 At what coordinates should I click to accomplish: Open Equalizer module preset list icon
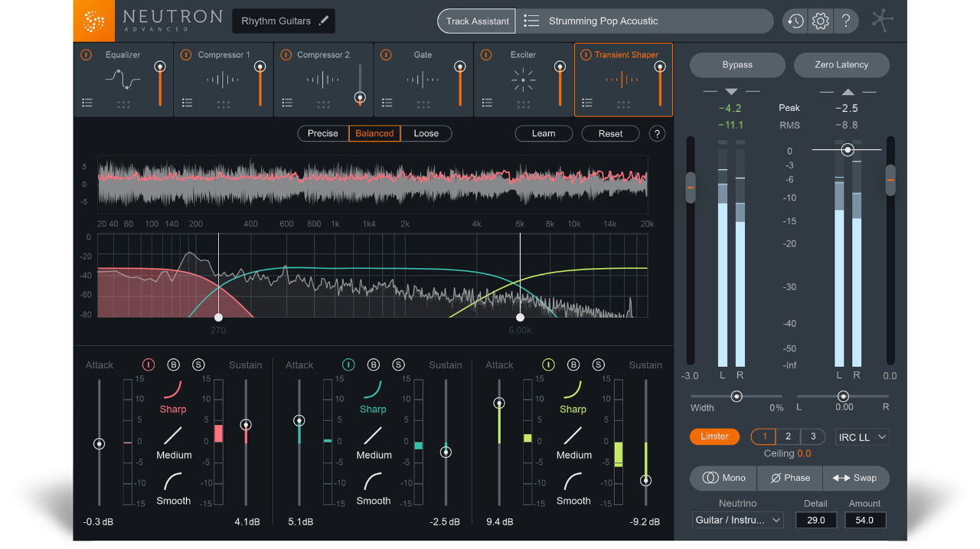[87, 103]
